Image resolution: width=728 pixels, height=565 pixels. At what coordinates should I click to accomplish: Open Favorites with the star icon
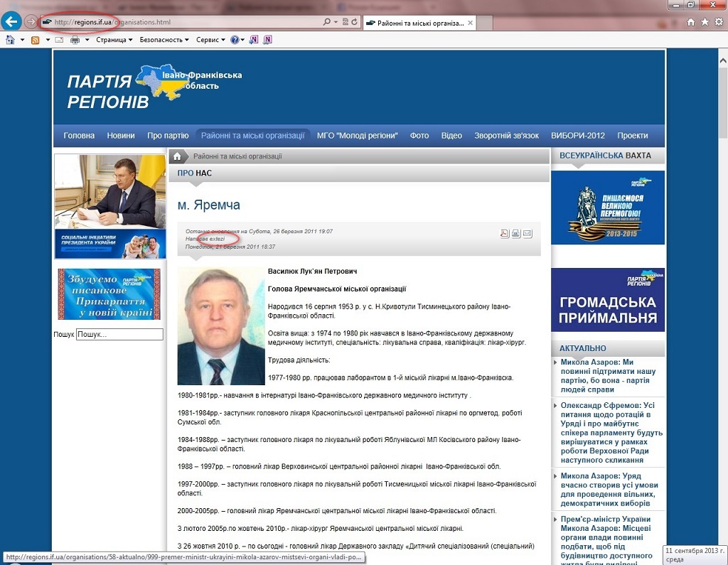pos(705,22)
